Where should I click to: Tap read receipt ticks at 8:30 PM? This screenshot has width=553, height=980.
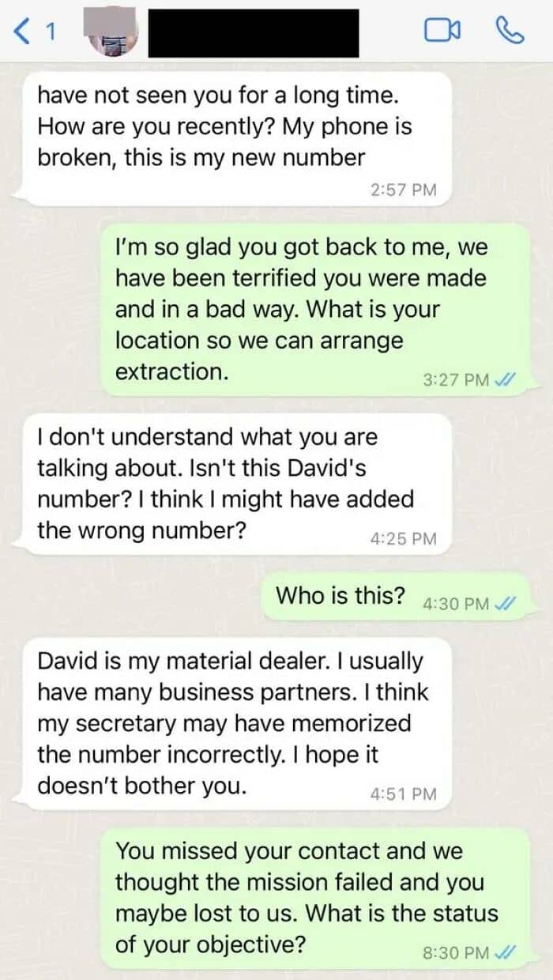(x=505, y=953)
